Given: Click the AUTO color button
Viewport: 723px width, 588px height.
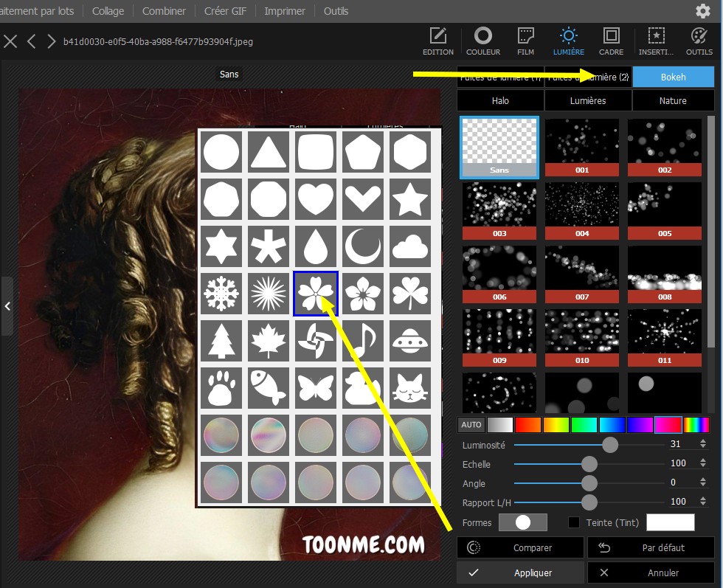Looking at the screenshot, I should pos(471,425).
